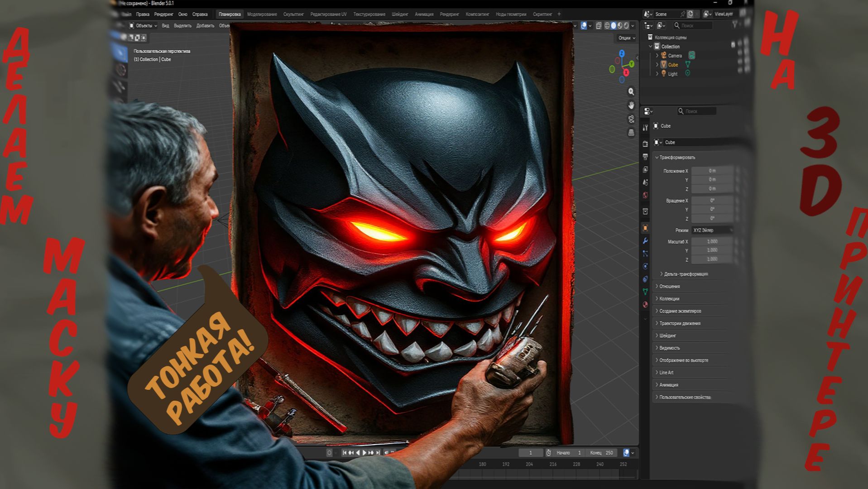Expand the Cube item in the outliner
This screenshot has width=868, height=489.
[657, 64]
